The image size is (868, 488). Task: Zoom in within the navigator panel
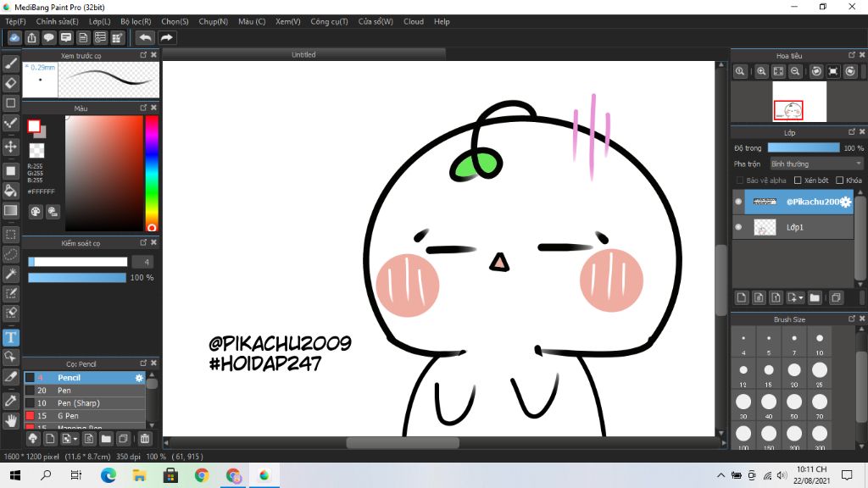pos(761,71)
